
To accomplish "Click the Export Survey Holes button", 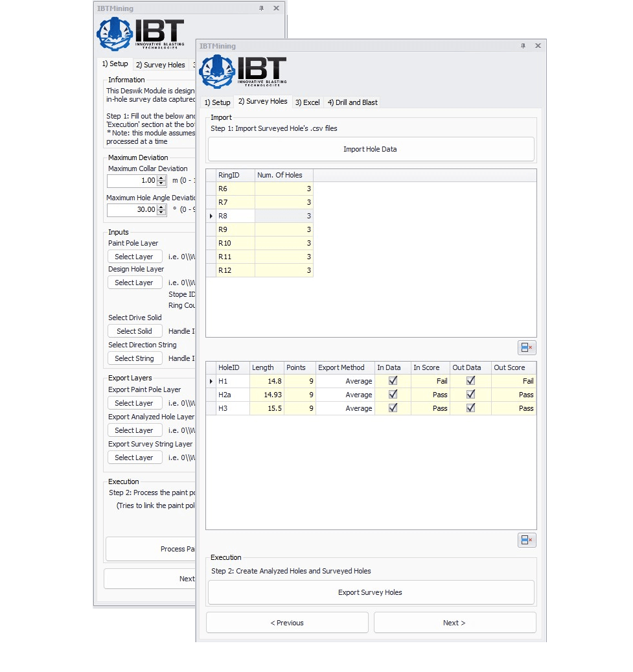I will [371, 592].
